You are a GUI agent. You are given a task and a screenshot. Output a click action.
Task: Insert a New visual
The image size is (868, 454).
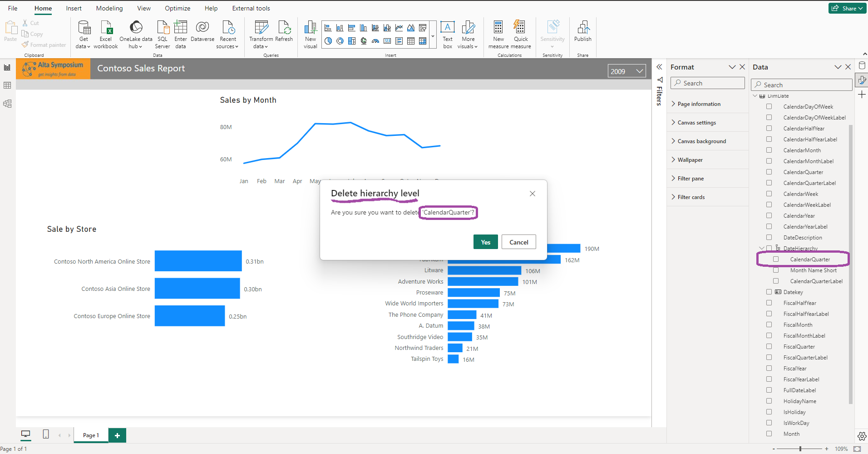[x=311, y=35]
